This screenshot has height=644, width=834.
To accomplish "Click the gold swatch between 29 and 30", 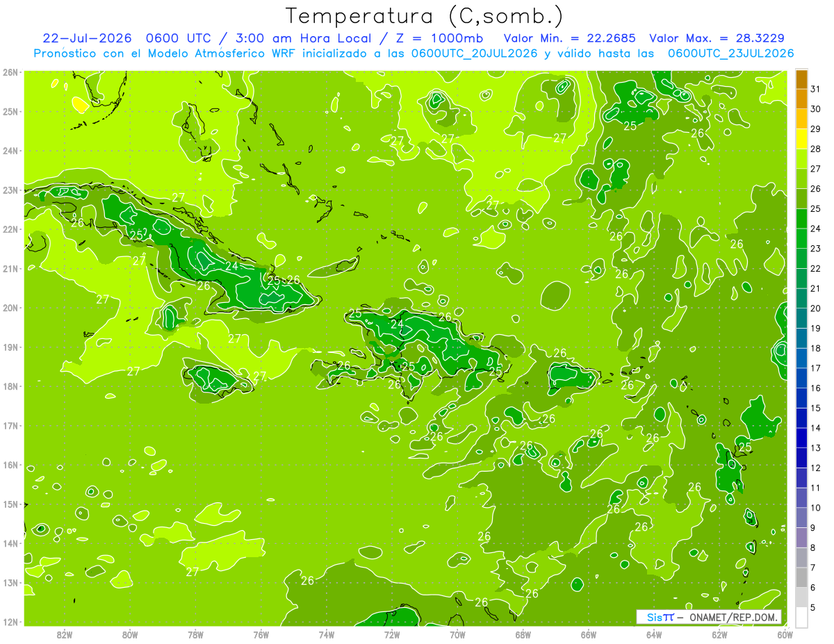I will tap(801, 119).
